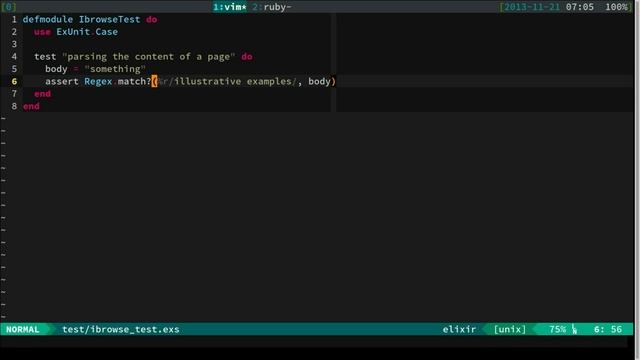The width and height of the screenshot is (640, 360).
Task: Switch to the tmux window 2:ruby
Action: (272, 7)
